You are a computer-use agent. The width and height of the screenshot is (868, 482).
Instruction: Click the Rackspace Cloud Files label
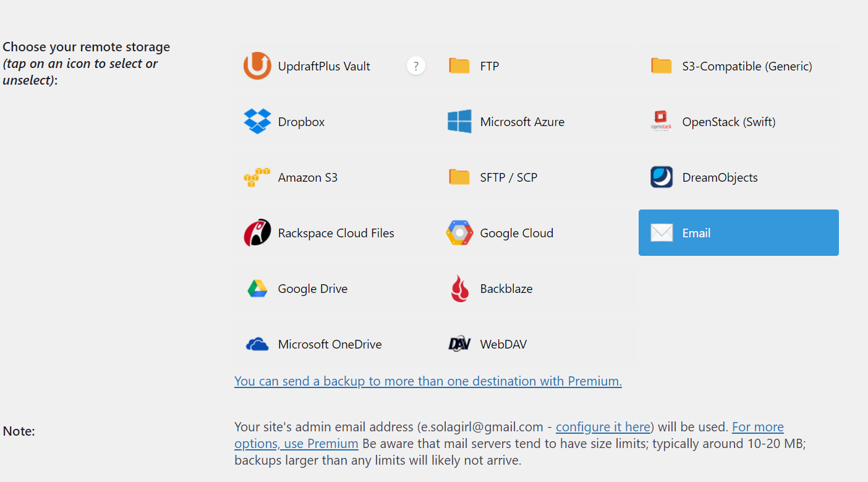point(336,233)
